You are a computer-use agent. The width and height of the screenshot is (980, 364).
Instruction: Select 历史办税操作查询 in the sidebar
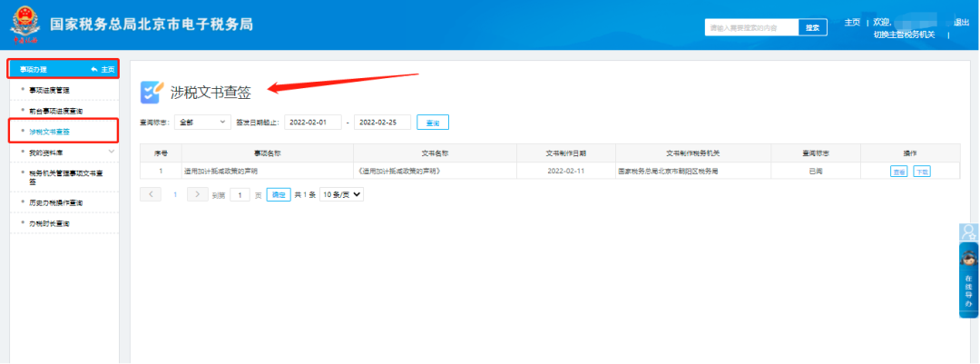pos(67,202)
